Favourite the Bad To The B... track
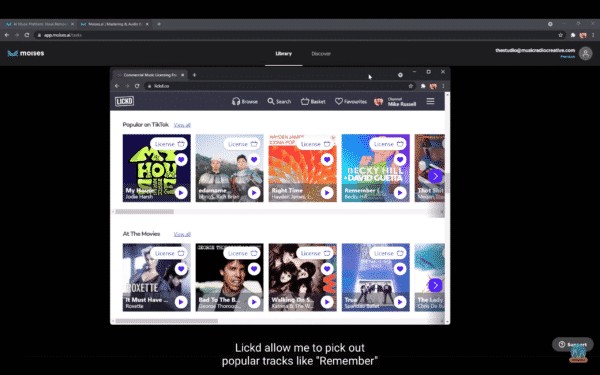This screenshot has height=375, width=600. click(x=254, y=269)
